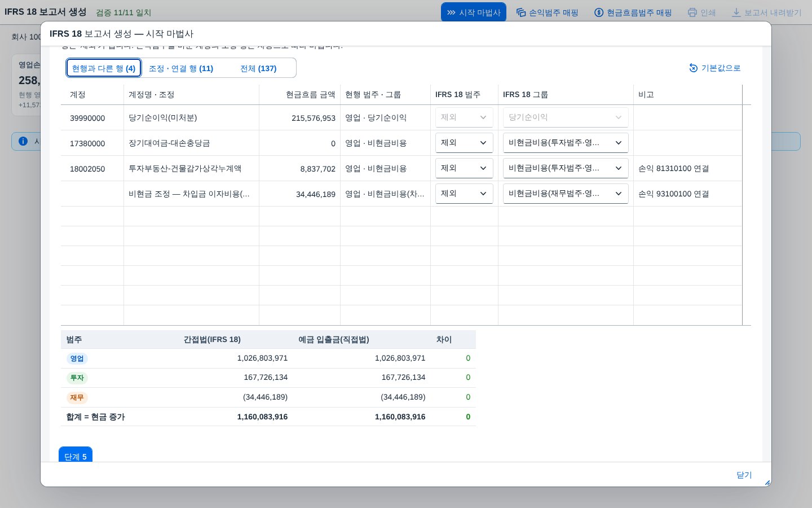The width and height of the screenshot is (812, 508).
Task: Click amount 8,837,702 in 18002050 row
Action: tap(318, 169)
